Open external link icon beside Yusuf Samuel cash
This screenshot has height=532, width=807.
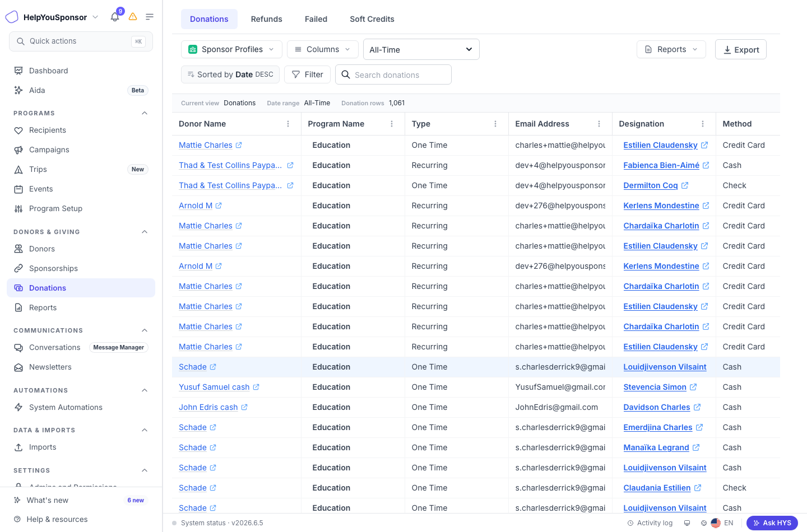256,387
